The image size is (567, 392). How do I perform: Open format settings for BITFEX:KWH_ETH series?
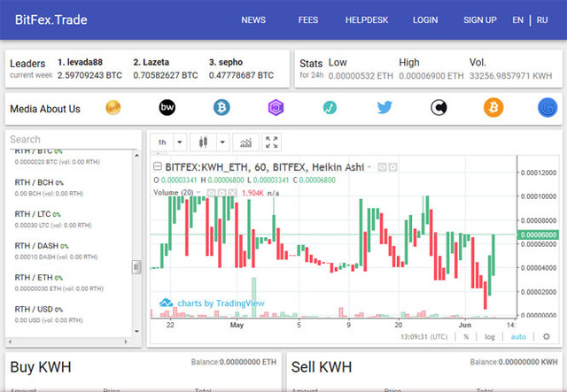(x=392, y=167)
